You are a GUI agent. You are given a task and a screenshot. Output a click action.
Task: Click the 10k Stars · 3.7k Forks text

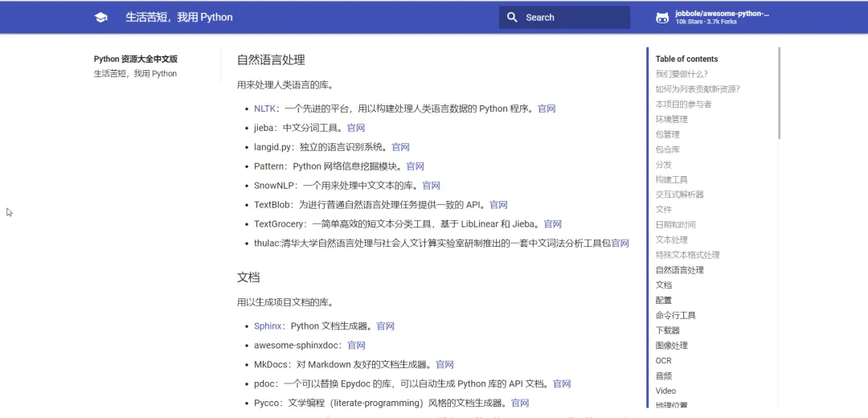pos(706,23)
